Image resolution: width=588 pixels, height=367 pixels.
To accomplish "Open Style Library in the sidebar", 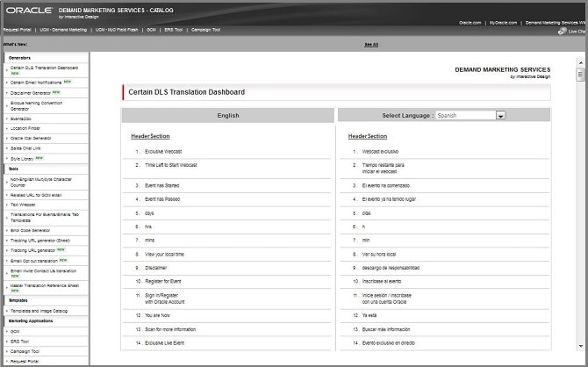I will [x=22, y=159].
